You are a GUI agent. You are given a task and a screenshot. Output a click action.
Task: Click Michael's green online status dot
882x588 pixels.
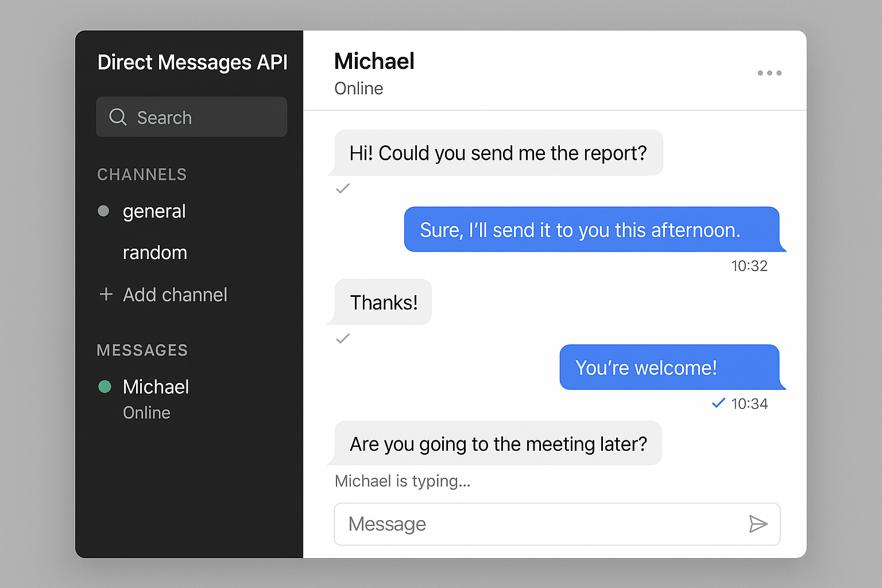point(105,386)
